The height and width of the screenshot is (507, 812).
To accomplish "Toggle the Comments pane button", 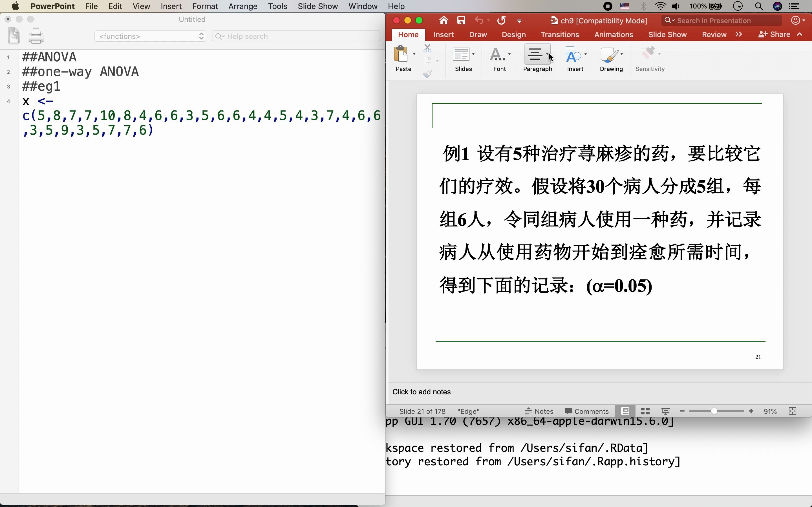I will 586,411.
